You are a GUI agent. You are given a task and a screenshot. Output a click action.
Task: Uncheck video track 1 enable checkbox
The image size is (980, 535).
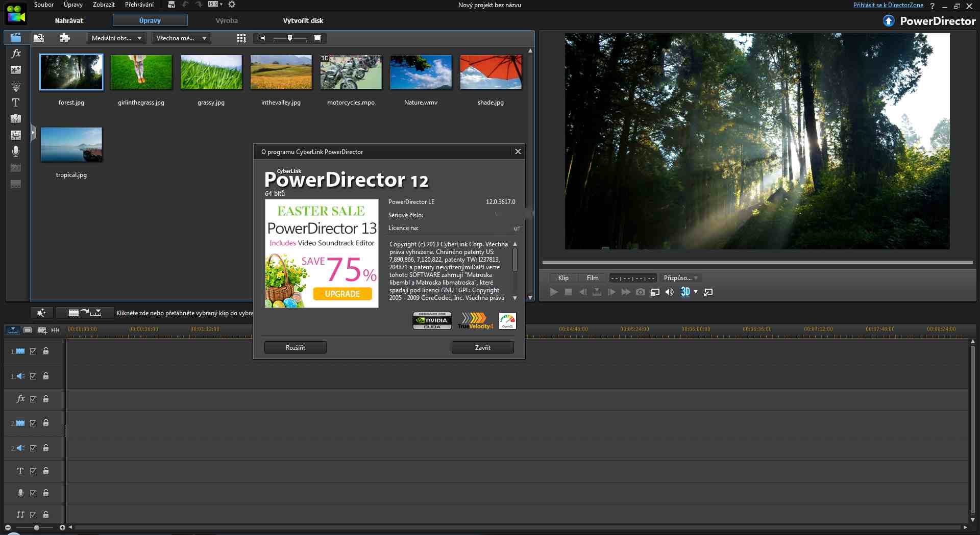pos(33,351)
